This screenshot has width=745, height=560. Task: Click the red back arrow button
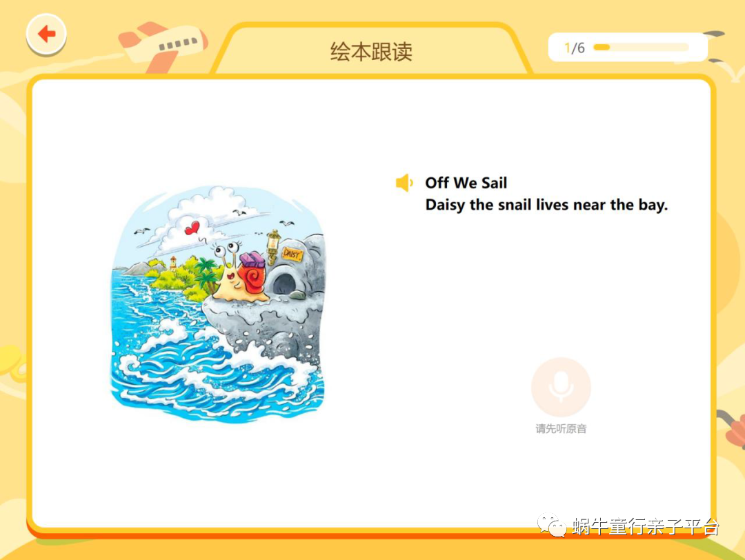[x=46, y=34]
